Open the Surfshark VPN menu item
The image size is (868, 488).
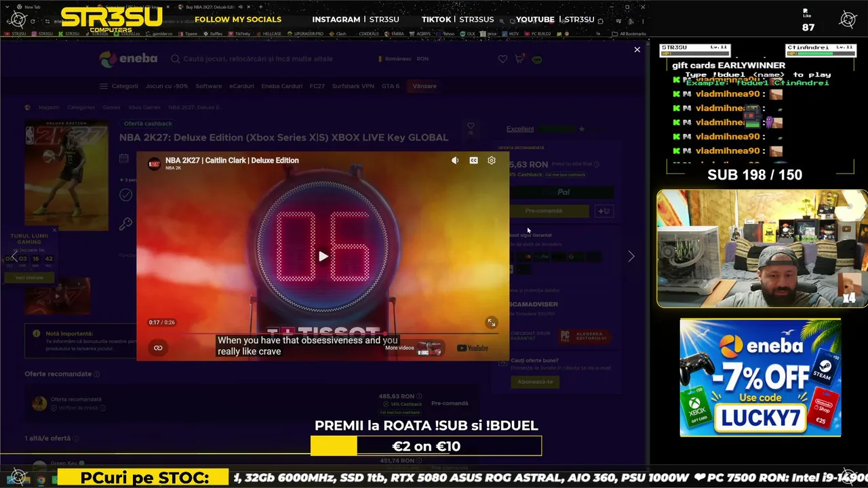click(353, 86)
